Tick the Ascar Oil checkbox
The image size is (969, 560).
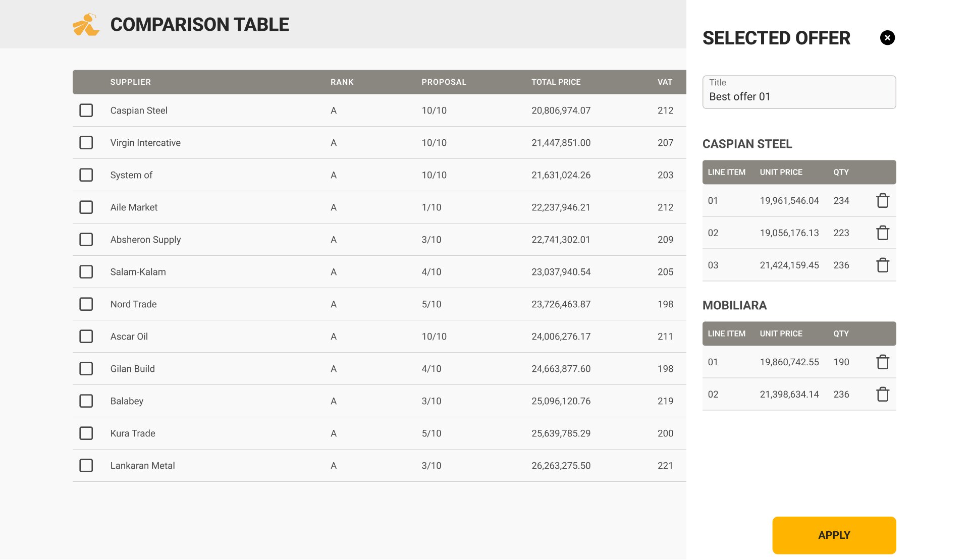tap(86, 337)
